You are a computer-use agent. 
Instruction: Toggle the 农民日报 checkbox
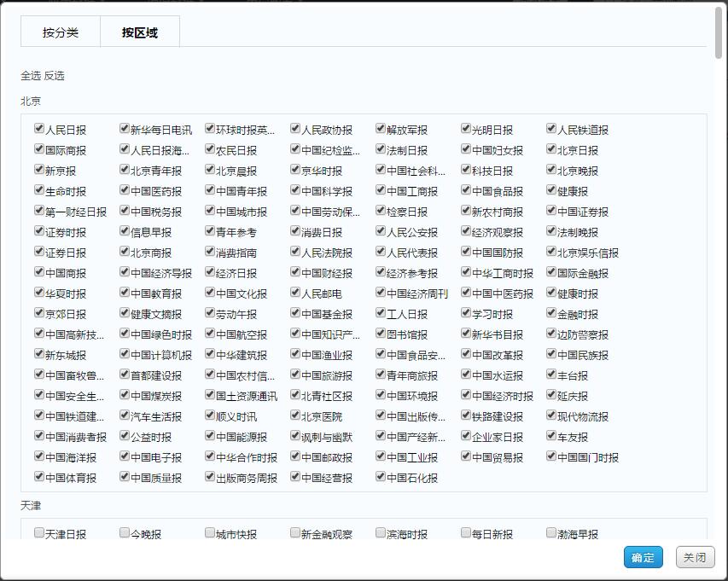(x=210, y=148)
